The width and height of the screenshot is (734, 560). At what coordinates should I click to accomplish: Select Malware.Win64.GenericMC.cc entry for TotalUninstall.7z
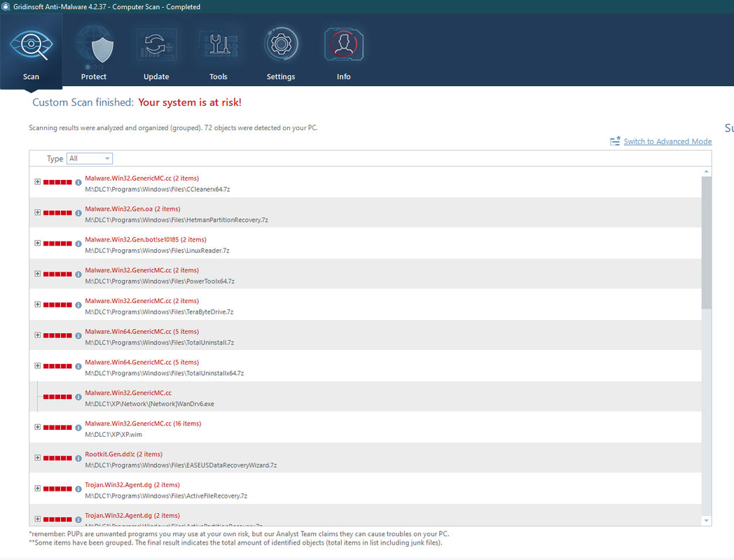click(x=142, y=332)
